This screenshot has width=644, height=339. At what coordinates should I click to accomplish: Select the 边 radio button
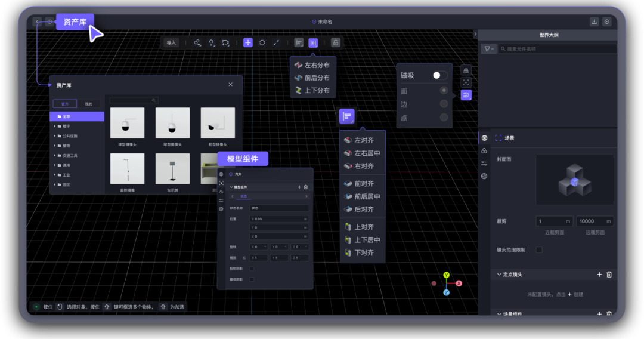(444, 104)
